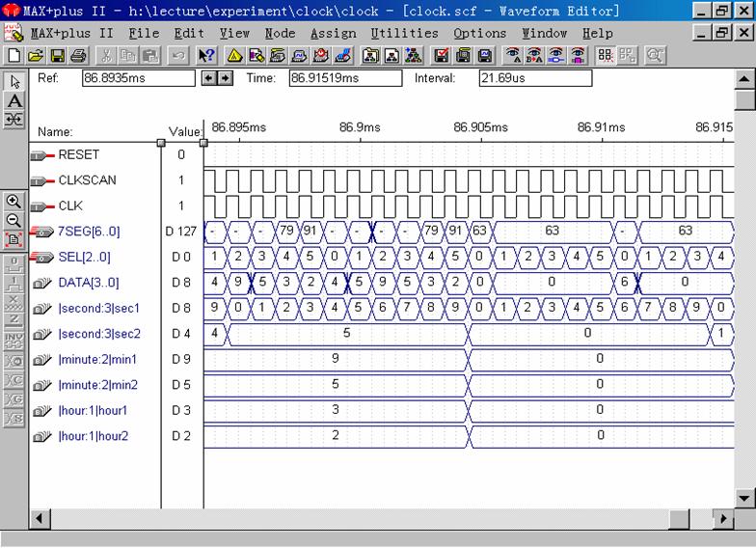Open the Window menu

point(544,33)
